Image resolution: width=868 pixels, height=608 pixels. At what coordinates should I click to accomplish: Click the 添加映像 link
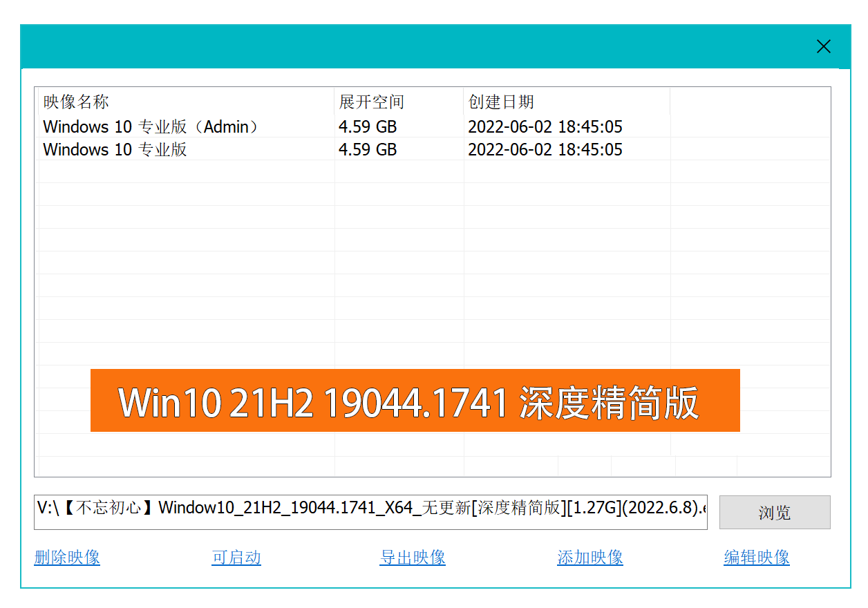590,558
